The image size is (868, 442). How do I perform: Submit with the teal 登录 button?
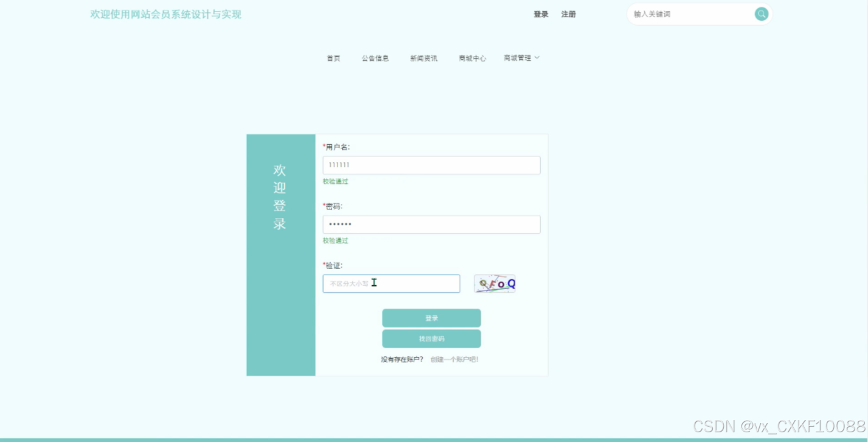(x=431, y=318)
